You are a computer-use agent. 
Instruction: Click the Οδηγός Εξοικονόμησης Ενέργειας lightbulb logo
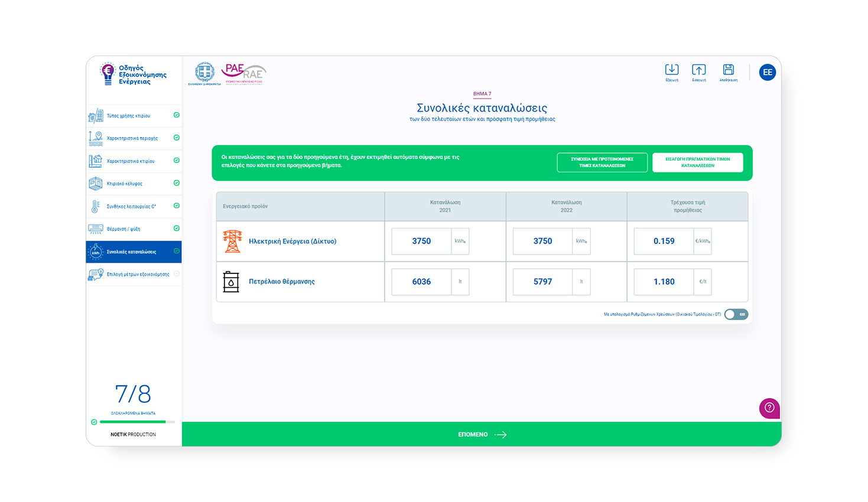coord(108,74)
